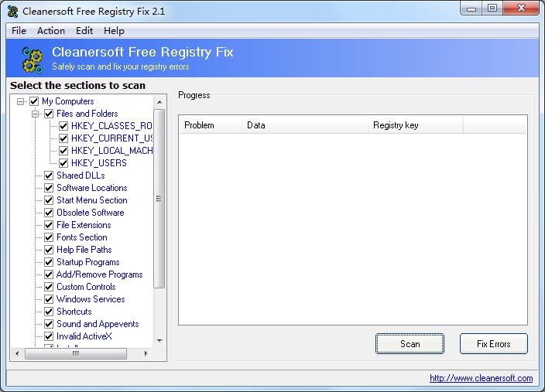Screen dimensions: 545x392
Task: Open the cleanersoft.com website link
Action: [481, 378]
